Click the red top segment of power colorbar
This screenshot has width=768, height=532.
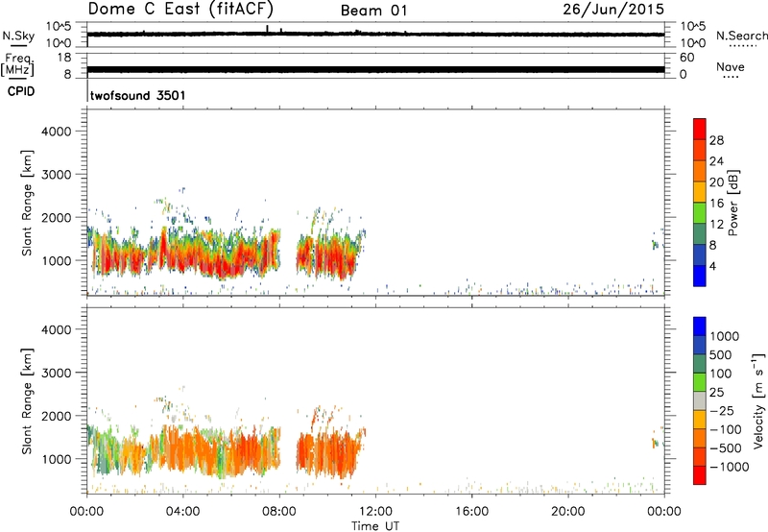tap(700, 129)
